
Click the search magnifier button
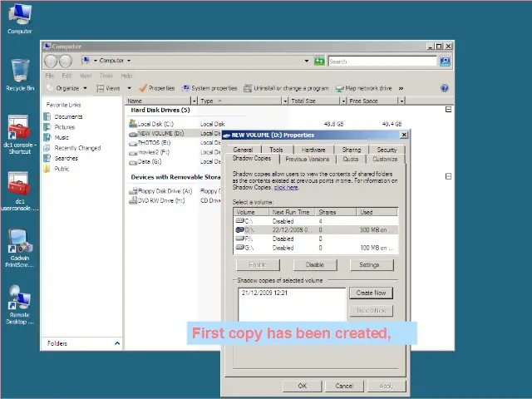(x=445, y=61)
